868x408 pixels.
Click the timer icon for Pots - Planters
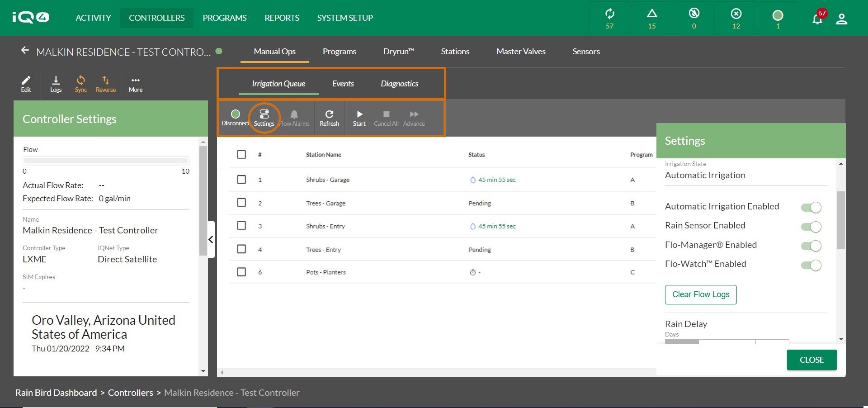coord(473,272)
